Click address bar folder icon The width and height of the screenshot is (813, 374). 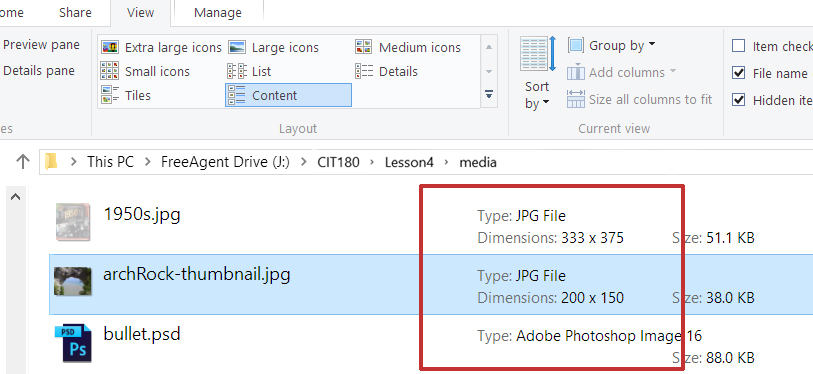50,162
